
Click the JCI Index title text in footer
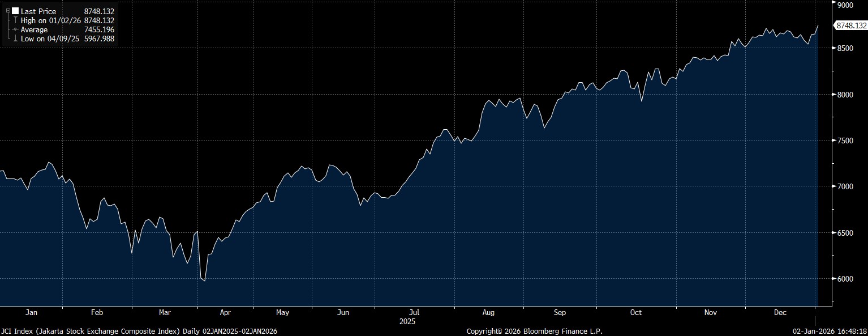139,331
